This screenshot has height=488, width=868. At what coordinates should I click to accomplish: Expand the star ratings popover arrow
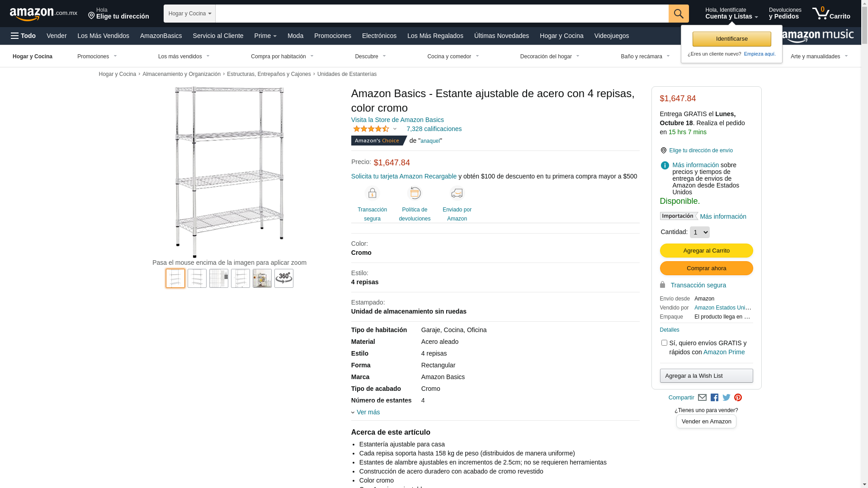395,129
